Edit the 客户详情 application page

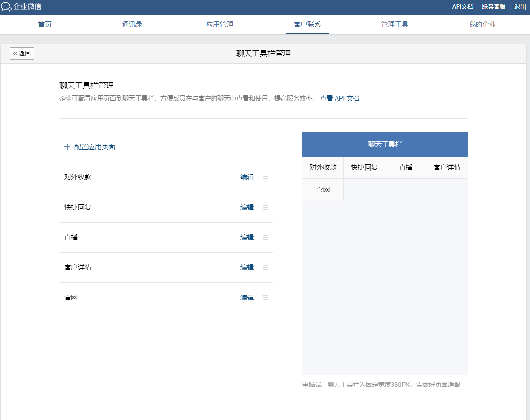point(247,267)
